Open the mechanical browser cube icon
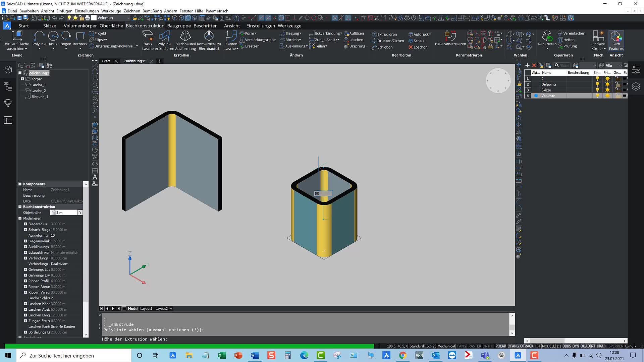Viewport: 644px width, 362px height. coord(8,69)
